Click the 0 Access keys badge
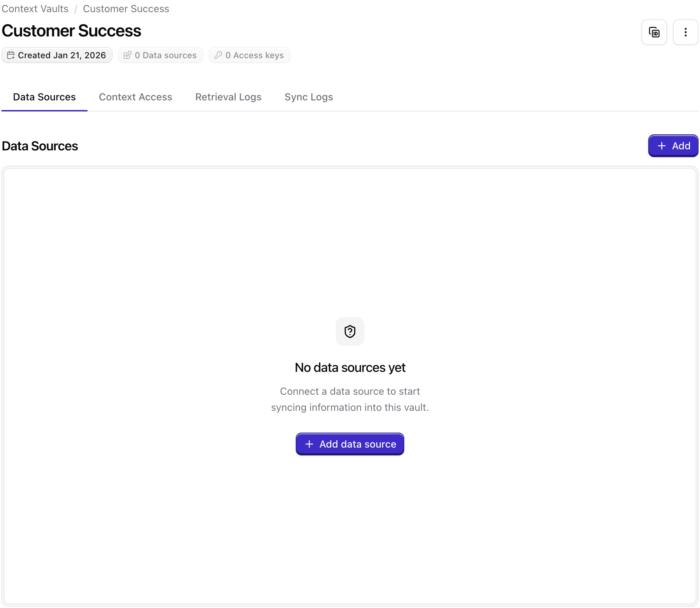700x608 pixels. [x=249, y=55]
